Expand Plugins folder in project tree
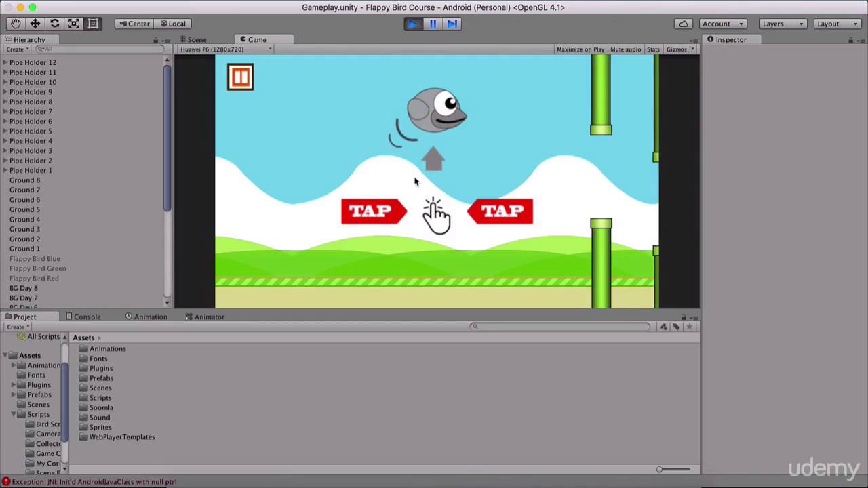The width and height of the screenshot is (868, 488). [x=14, y=385]
